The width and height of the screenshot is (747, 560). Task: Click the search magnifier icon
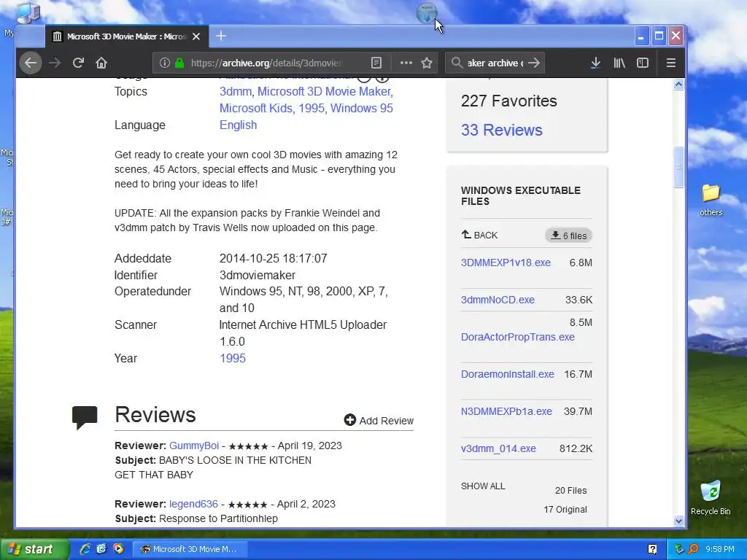(457, 63)
